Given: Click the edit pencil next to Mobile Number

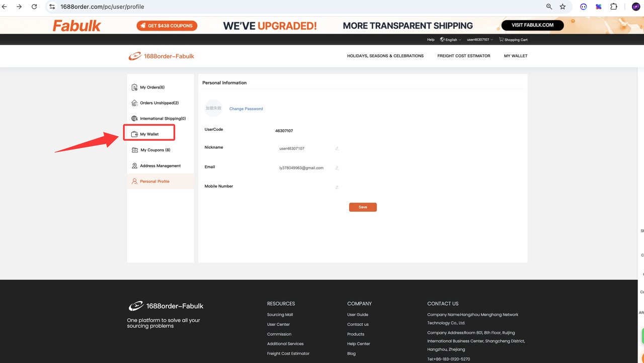Looking at the screenshot, I should 337,188.
